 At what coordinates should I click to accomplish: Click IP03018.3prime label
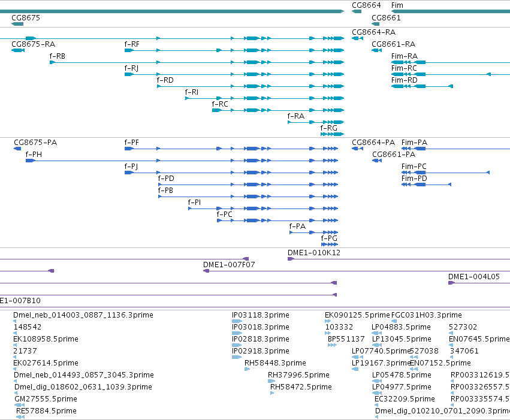(x=261, y=327)
